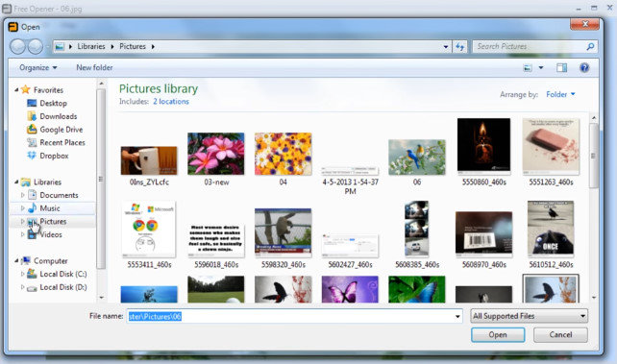The width and height of the screenshot is (617, 364).
Task: Expand the Local Disk (C:) node
Action: click(22, 274)
